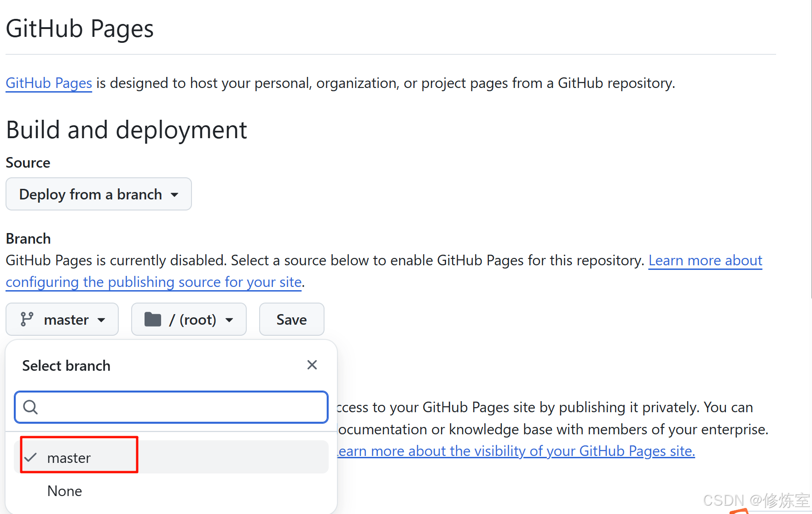Open the Deploy from a branch dropdown

pos(99,194)
